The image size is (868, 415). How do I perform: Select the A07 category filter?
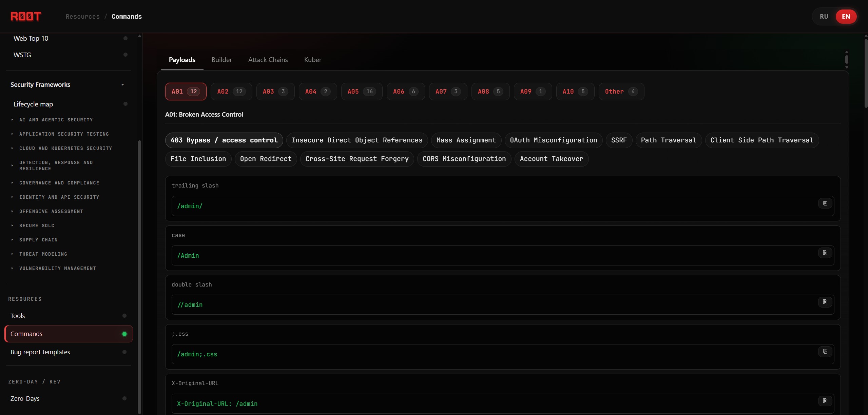[x=448, y=92]
